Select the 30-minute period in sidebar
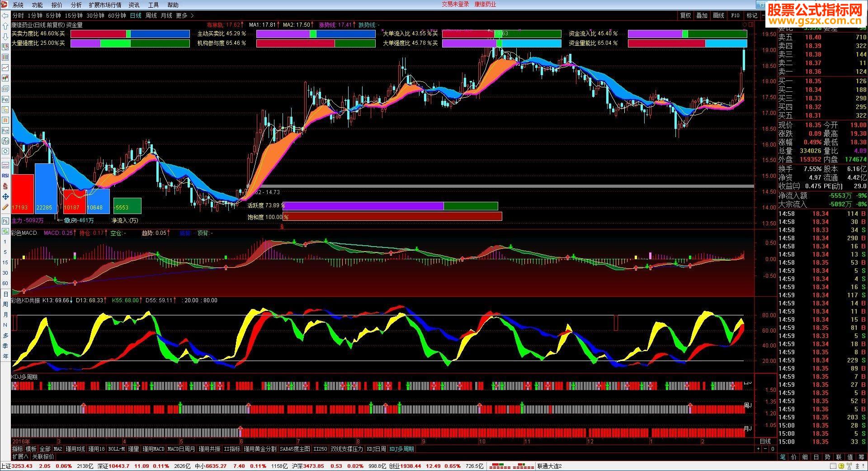 [5, 273]
